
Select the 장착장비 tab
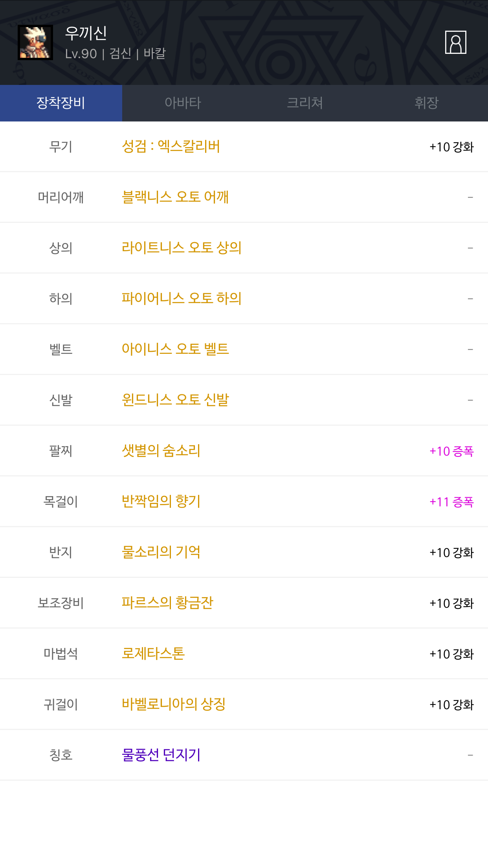61,103
